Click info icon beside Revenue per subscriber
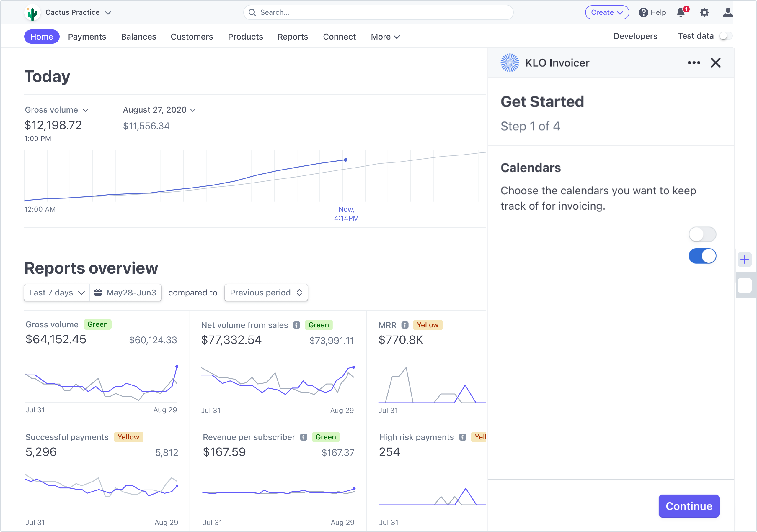This screenshot has width=757, height=532. tap(304, 437)
